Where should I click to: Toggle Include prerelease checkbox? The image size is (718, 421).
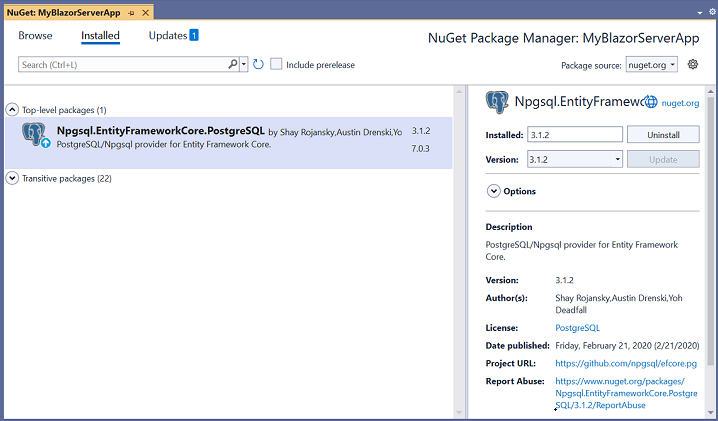click(276, 64)
